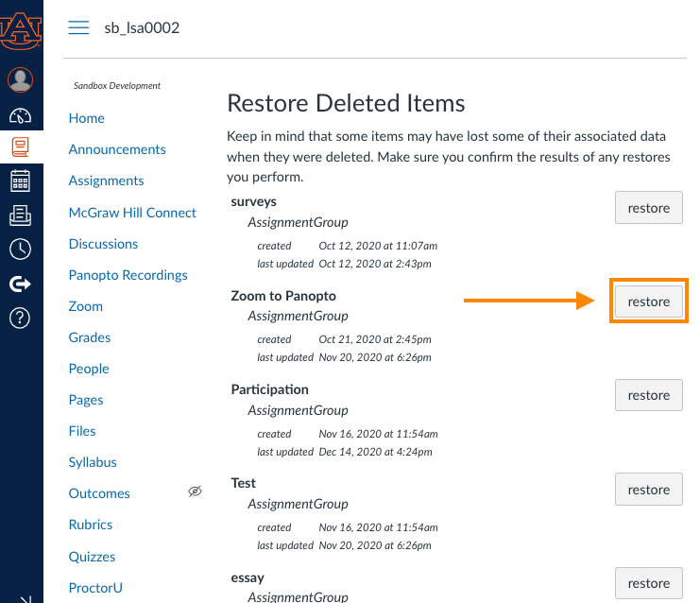
Task: Select the Courses book icon
Action: click(x=21, y=146)
